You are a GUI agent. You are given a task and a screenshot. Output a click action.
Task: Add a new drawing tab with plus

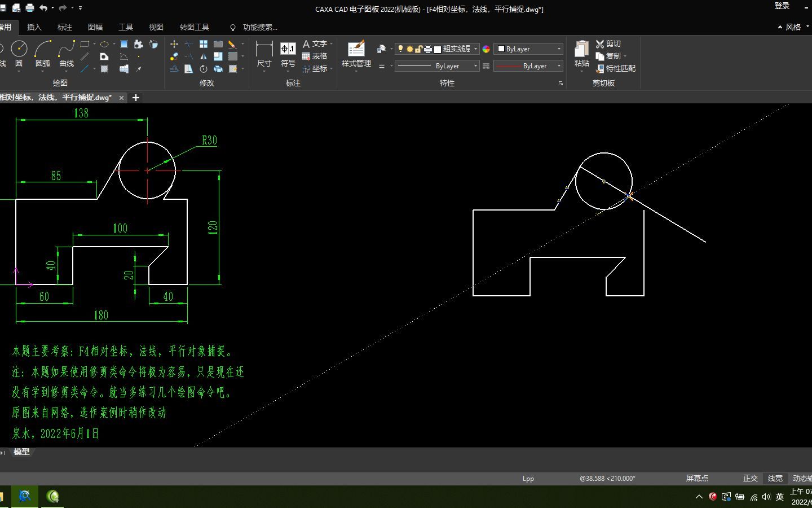tap(136, 98)
